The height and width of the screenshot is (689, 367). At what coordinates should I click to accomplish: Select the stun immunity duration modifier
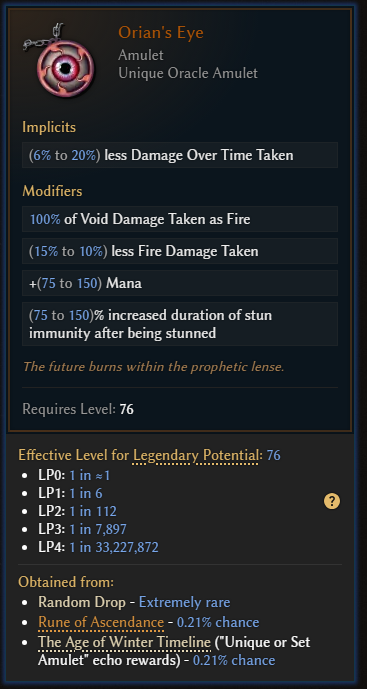[x=180, y=324]
